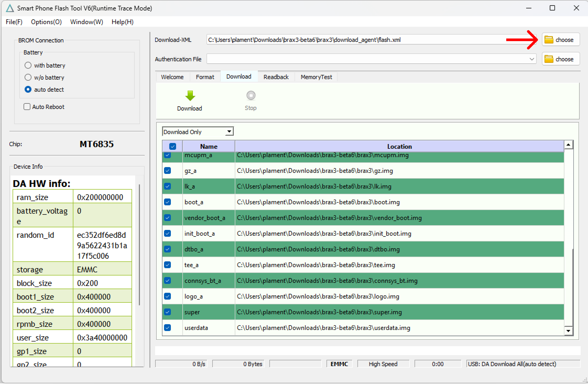Image resolution: width=588 pixels, height=386 pixels.
Task: Open the Help(H) menu
Action: coord(123,22)
